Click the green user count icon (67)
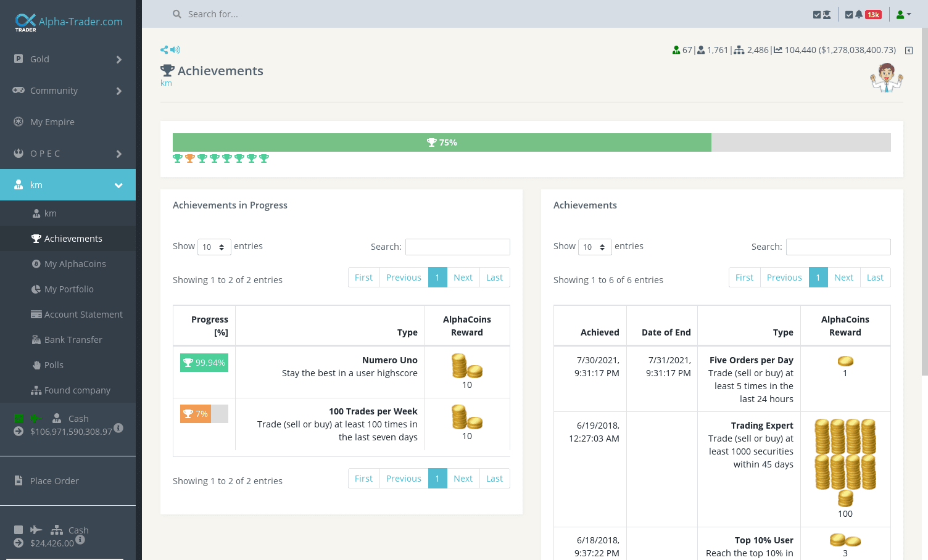The image size is (928, 560). pos(676,50)
